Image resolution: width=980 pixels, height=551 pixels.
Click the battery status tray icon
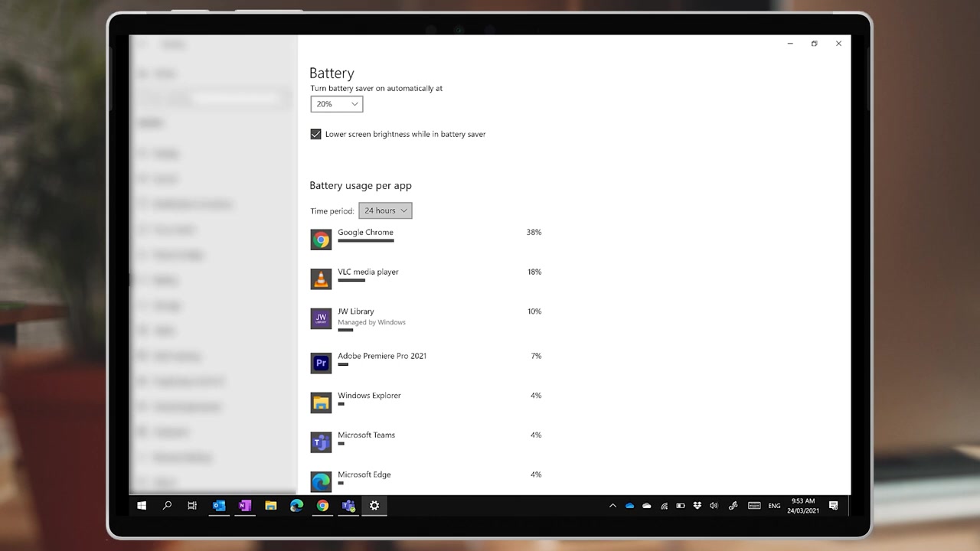tap(681, 506)
